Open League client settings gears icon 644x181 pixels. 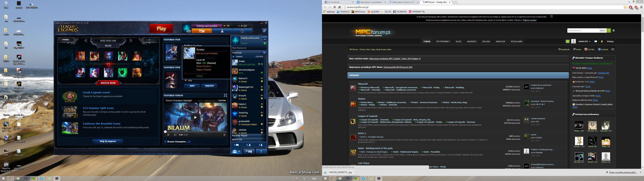click(264, 31)
